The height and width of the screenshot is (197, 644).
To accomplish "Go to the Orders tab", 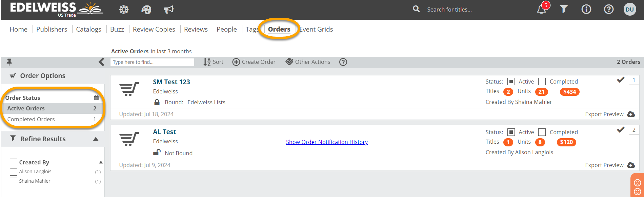I will 279,29.
